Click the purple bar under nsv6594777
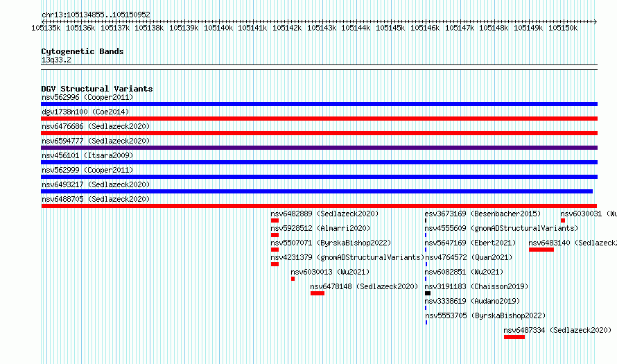The height and width of the screenshot is (364, 617). (x=319, y=148)
